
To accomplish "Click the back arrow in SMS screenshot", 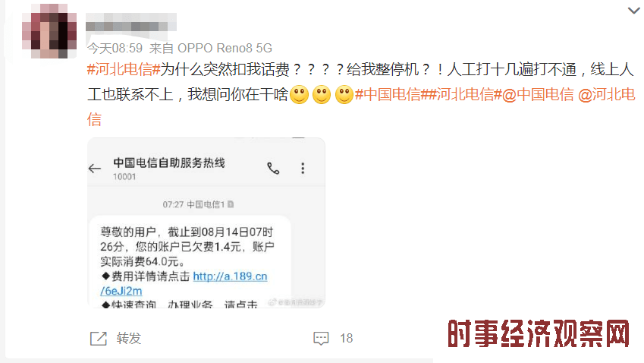I will (95, 168).
